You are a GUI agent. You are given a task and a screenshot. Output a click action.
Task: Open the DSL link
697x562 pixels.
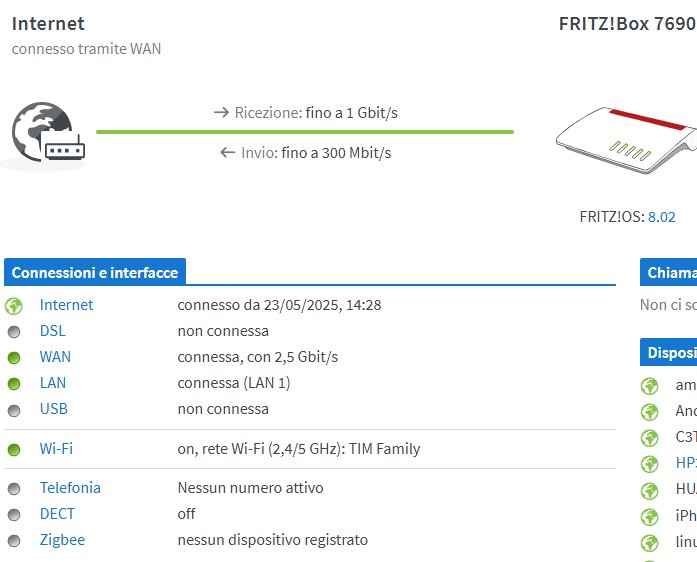pos(53,331)
